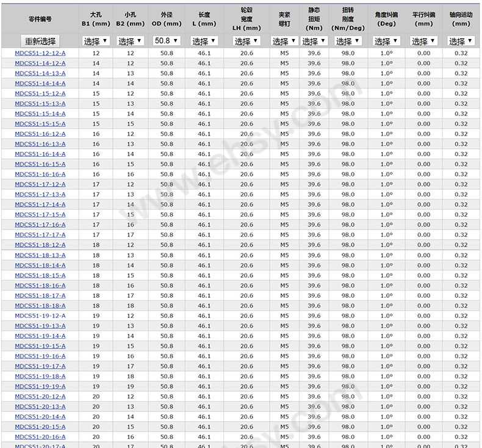Click the 零件编号 column header
This screenshot has height=448, width=482.
tap(40, 19)
